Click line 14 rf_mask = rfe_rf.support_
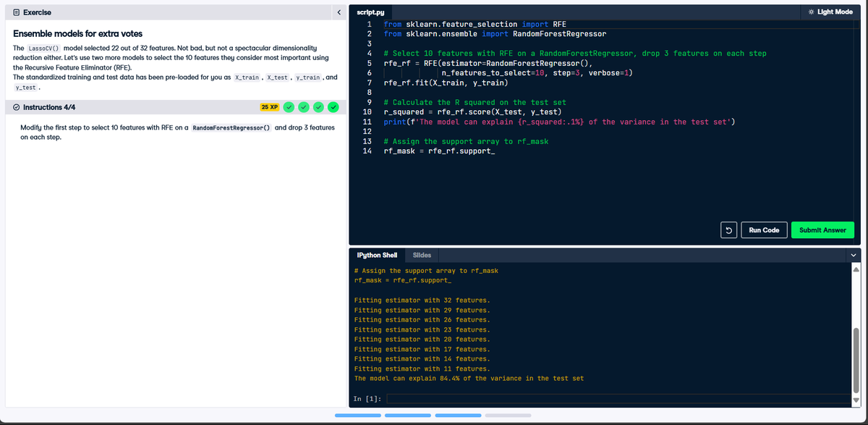868x425 pixels. tap(439, 151)
